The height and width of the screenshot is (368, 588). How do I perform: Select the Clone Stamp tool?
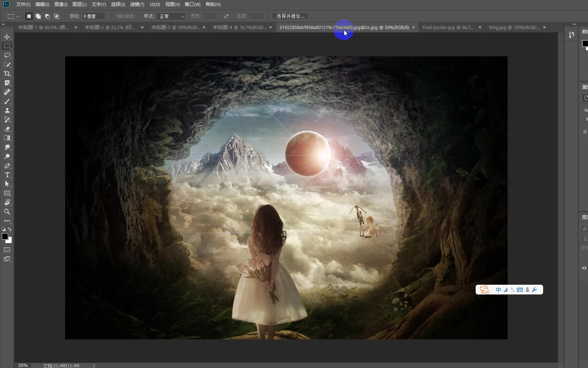[x=7, y=110]
